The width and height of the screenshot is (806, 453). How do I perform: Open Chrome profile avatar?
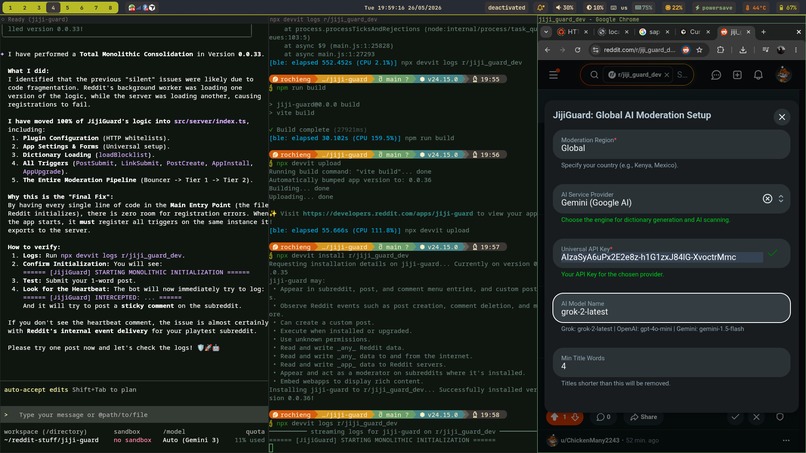coord(781,50)
